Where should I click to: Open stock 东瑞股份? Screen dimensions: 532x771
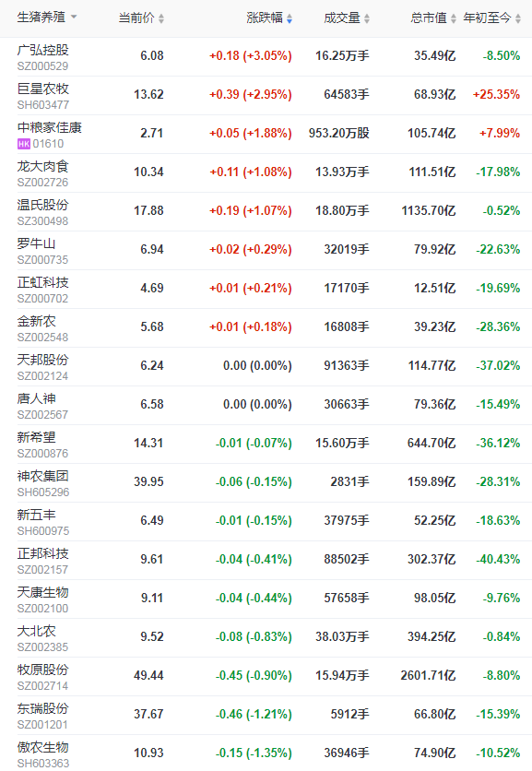click(42, 708)
